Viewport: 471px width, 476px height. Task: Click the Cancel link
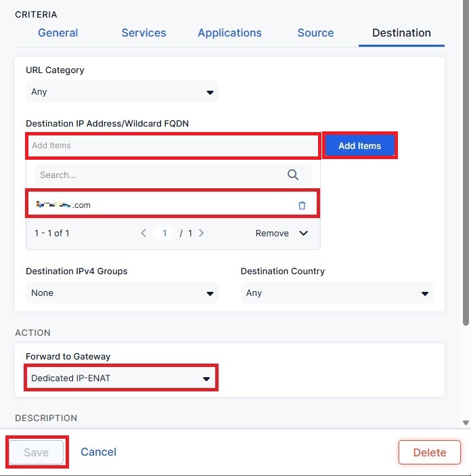tap(98, 452)
